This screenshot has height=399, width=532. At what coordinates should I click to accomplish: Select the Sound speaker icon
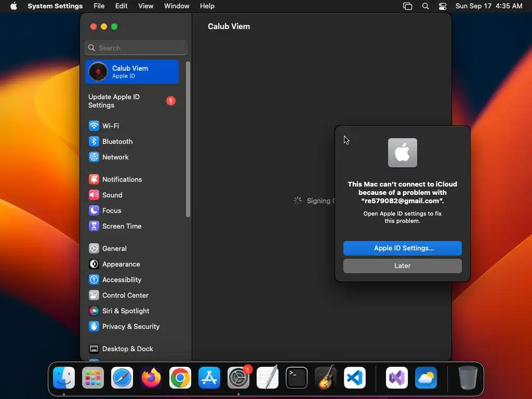pos(94,195)
